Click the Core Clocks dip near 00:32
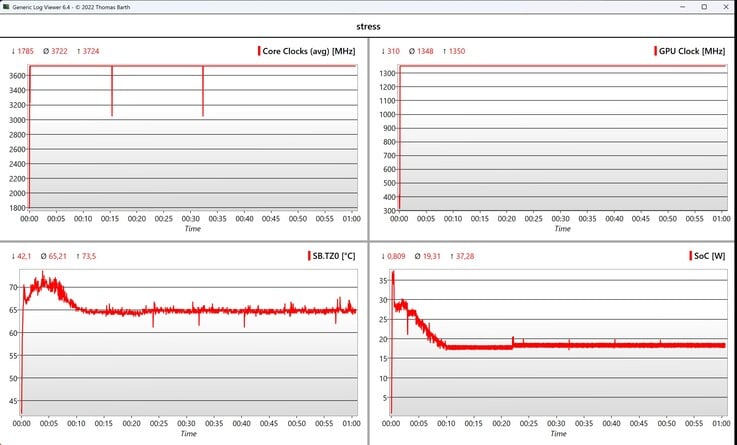The height and width of the screenshot is (445, 737). [203, 92]
